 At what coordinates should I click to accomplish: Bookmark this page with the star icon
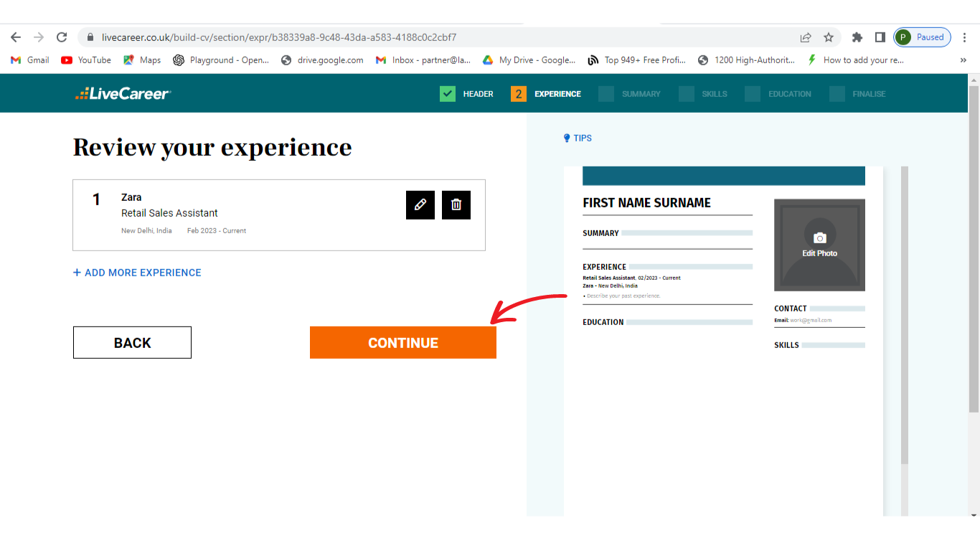[x=829, y=37]
